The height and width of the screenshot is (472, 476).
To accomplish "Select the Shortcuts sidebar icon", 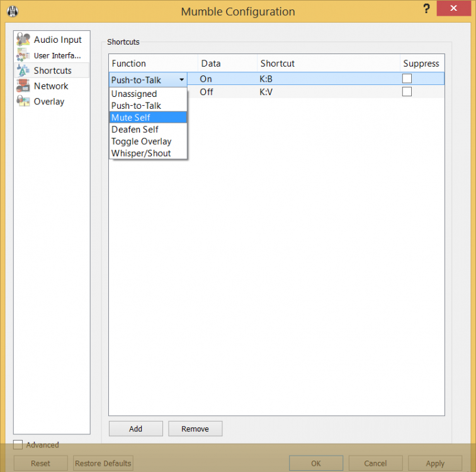I will tap(23, 70).
